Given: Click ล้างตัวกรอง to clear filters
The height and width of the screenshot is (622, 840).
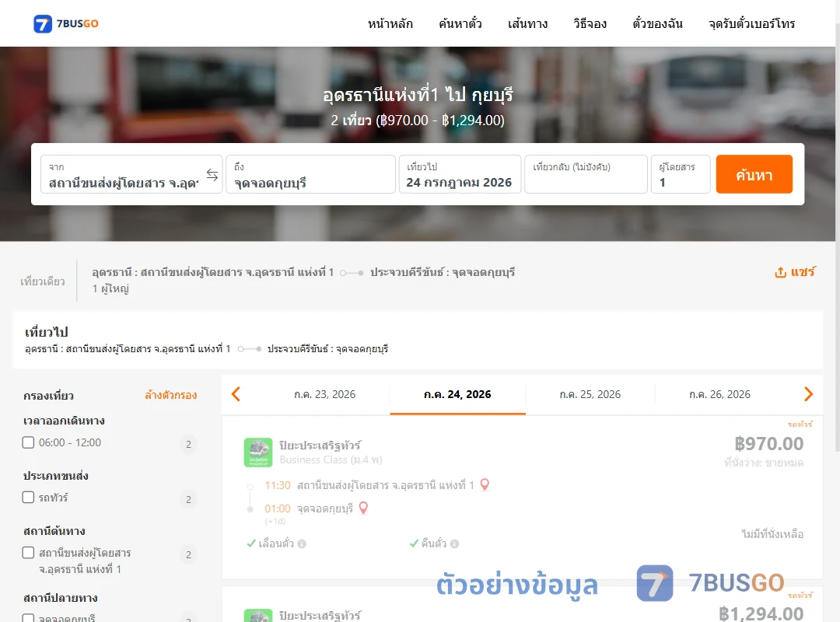Looking at the screenshot, I should coord(171,396).
